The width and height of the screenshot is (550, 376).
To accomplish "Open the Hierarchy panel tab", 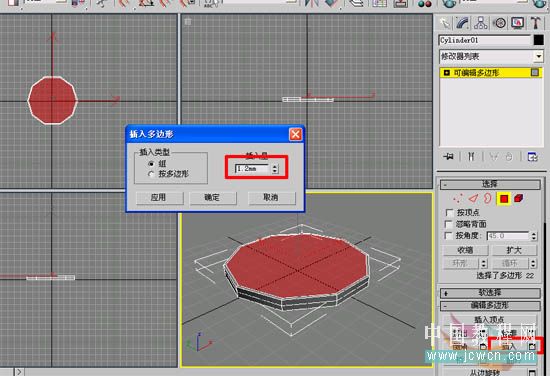I will (481, 23).
